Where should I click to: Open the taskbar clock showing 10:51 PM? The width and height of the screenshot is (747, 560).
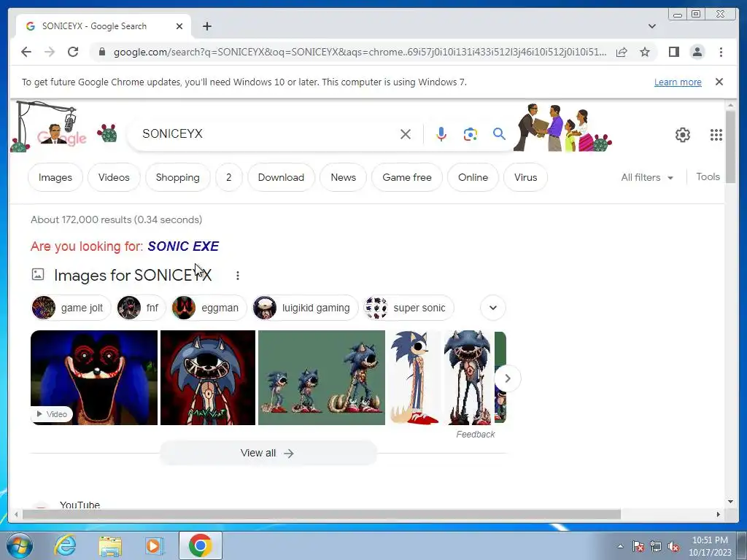pyautogui.click(x=710, y=546)
